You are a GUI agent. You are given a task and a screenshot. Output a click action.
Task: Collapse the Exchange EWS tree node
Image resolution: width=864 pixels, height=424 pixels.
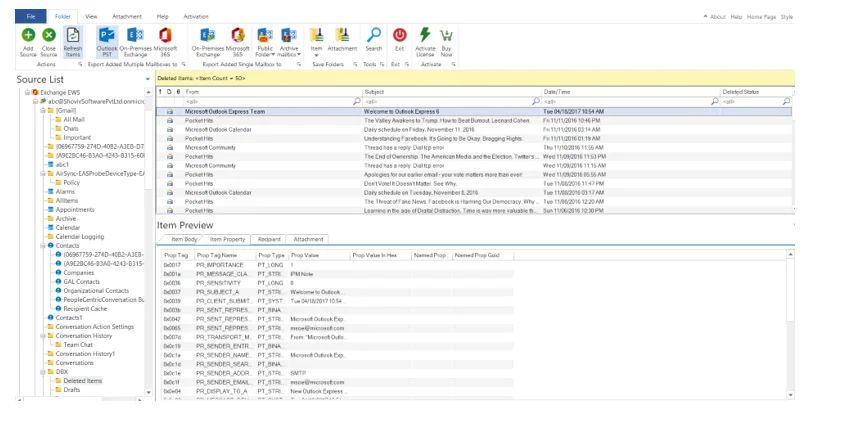point(27,92)
